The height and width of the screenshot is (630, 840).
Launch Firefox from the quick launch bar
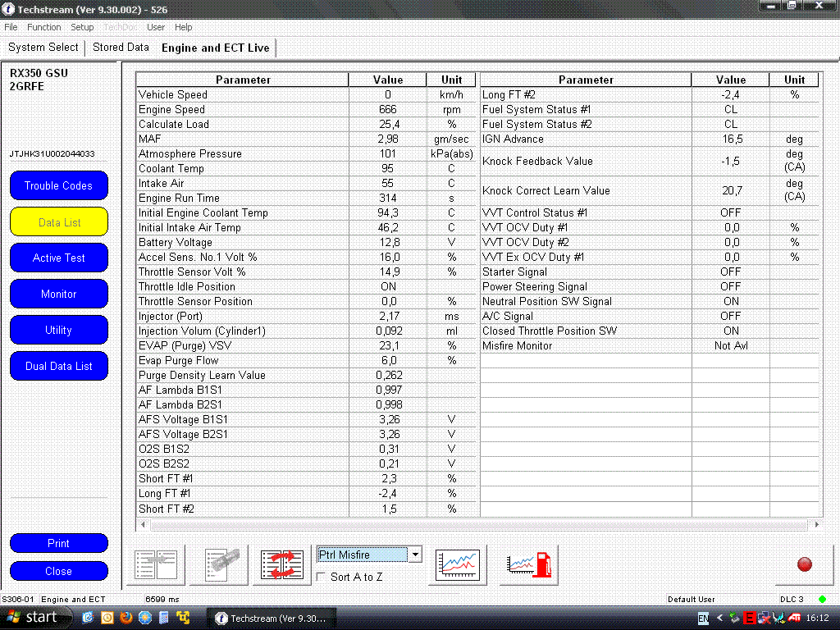(x=126, y=618)
